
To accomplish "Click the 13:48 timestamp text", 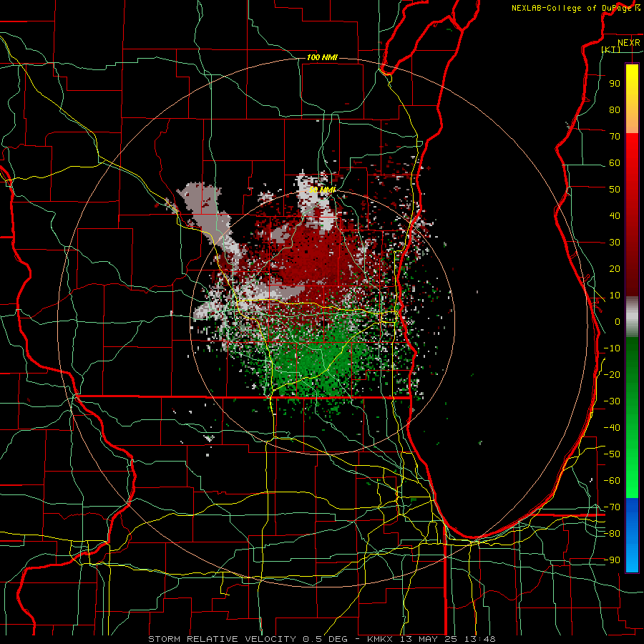I will click(x=479, y=639).
